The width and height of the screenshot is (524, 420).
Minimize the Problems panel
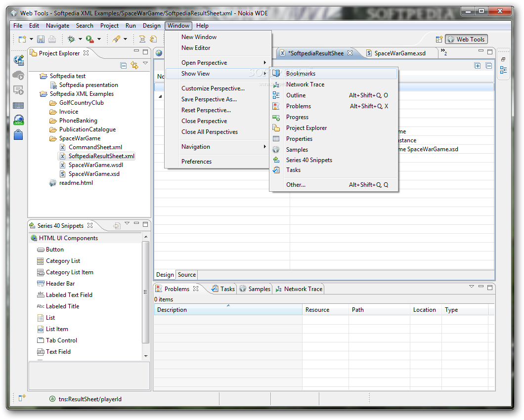click(481, 286)
